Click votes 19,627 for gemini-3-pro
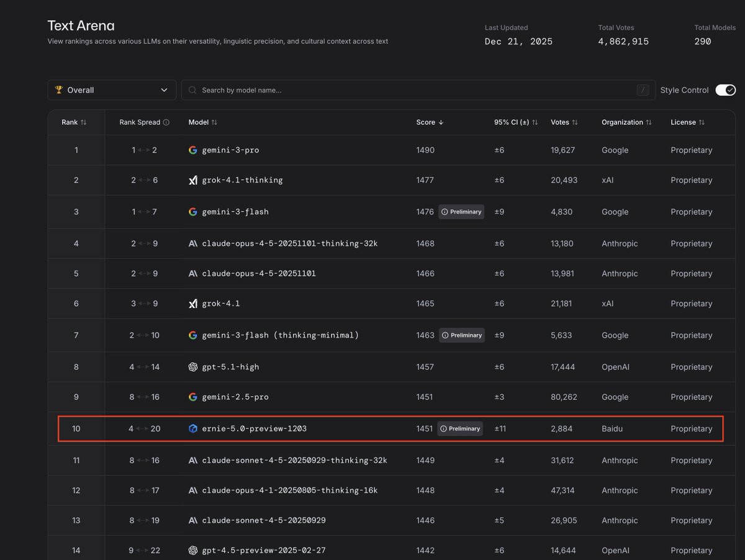This screenshot has width=745, height=560. 563,150
